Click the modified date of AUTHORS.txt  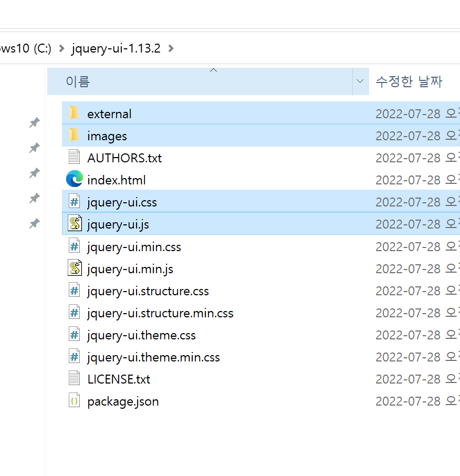[417, 158]
